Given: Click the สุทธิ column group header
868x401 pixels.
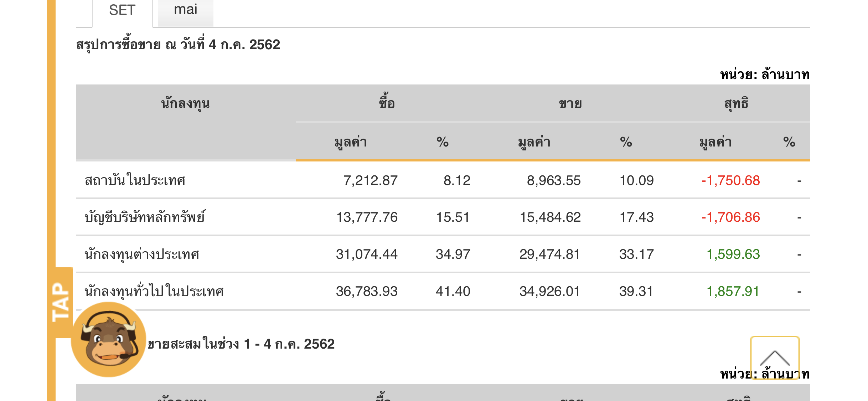Looking at the screenshot, I should 736,103.
